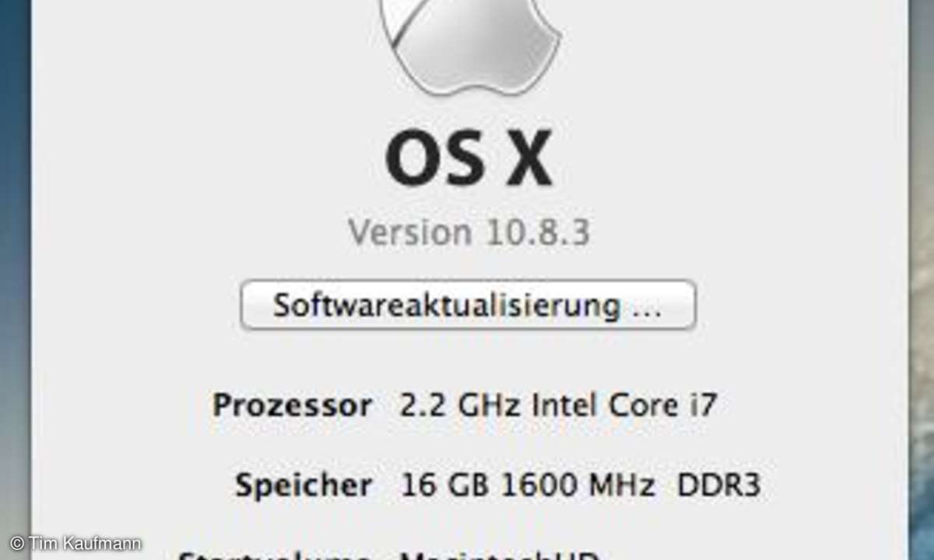The image size is (934, 560).
Task: Click the 16 GB memory amount
Action: (445, 485)
